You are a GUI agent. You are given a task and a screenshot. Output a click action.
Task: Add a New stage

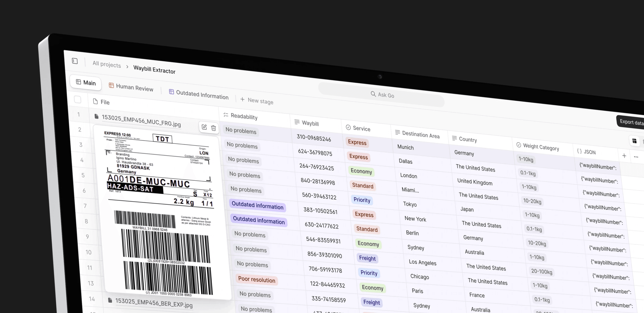tap(257, 101)
